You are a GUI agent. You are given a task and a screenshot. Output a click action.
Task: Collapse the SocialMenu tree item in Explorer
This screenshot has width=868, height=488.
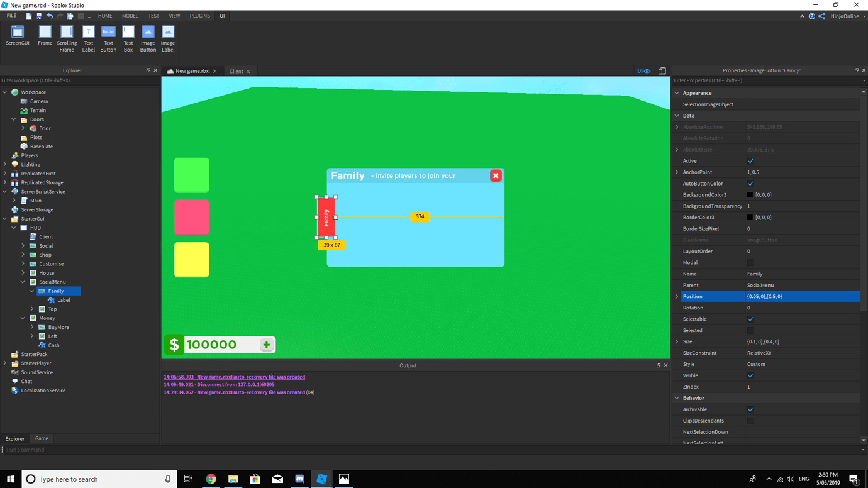pyautogui.click(x=23, y=282)
